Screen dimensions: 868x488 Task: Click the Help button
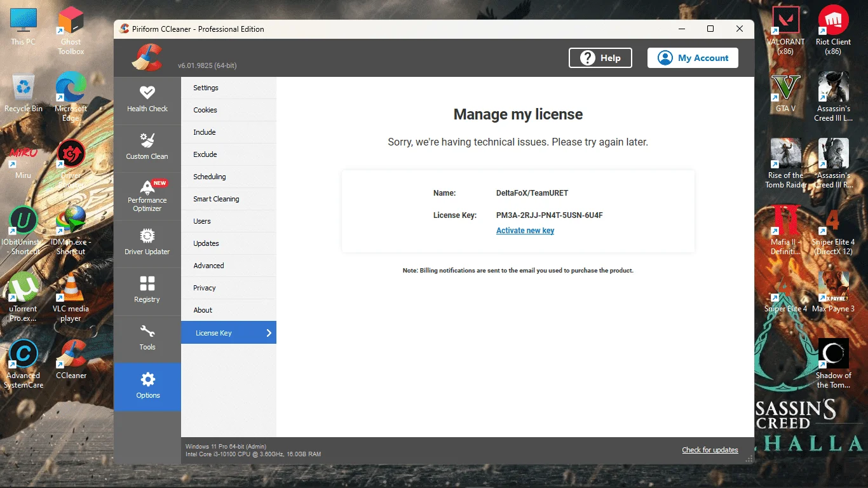pos(600,58)
